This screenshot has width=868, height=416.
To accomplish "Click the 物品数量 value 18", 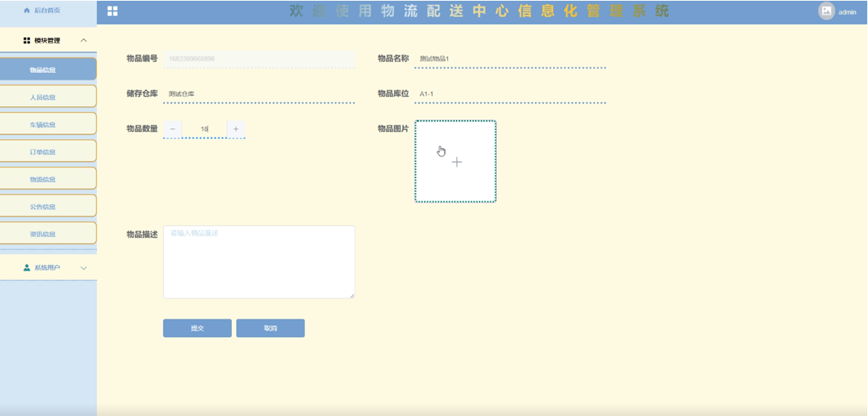I will click(204, 129).
